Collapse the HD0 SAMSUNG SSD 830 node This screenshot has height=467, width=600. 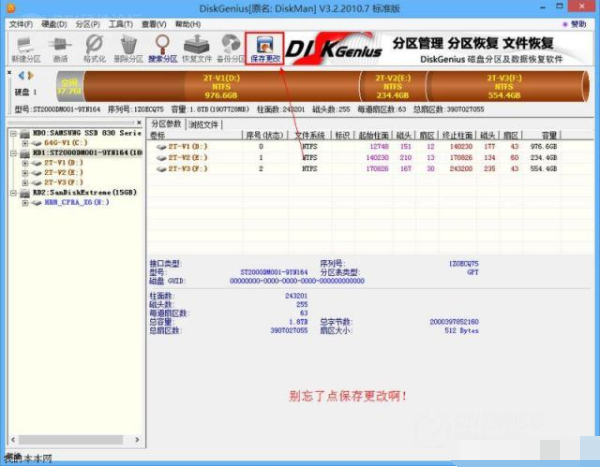13,133
